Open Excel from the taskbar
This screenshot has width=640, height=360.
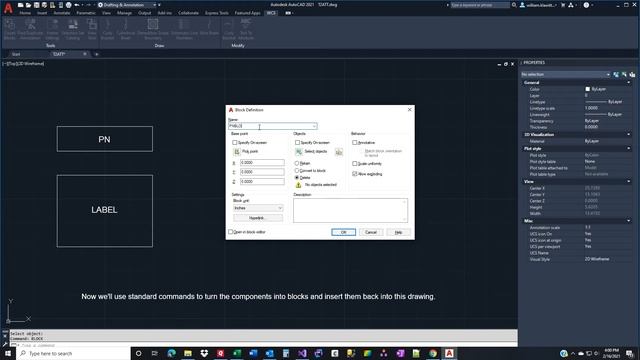pyautogui.click(x=237, y=353)
